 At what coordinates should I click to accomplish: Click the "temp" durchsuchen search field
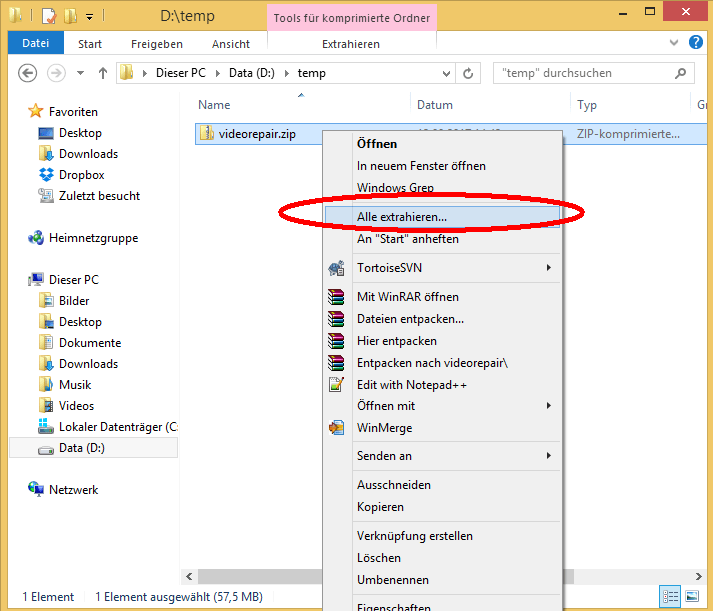coord(593,73)
